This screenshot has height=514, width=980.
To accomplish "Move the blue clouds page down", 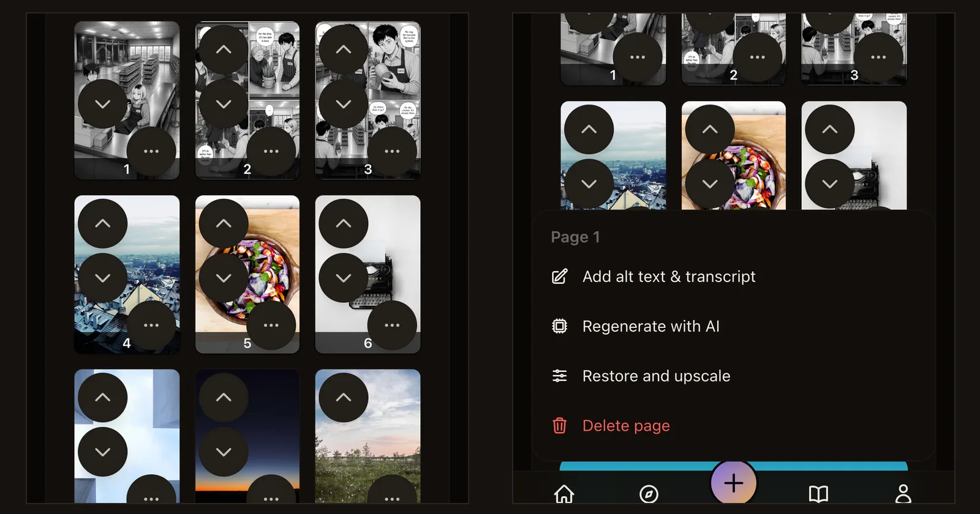I will pyautogui.click(x=103, y=452).
